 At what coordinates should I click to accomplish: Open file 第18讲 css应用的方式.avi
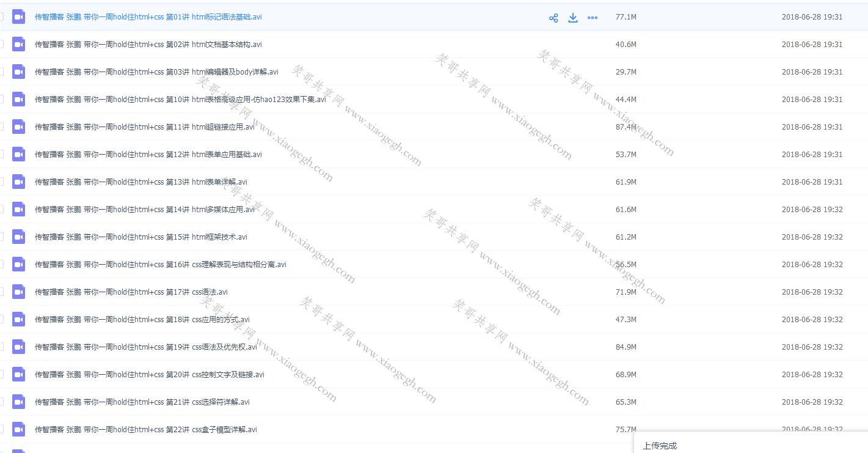(142, 320)
